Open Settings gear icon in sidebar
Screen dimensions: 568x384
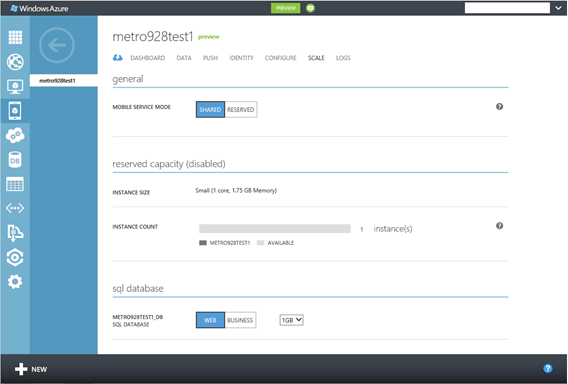tap(15, 281)
